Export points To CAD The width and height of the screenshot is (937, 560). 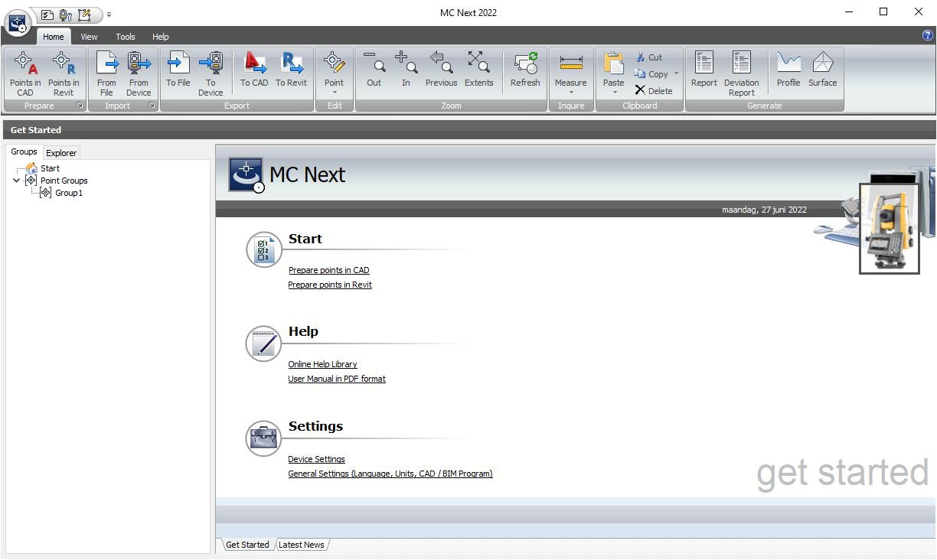pyautogui.click(x=254, y=70)
